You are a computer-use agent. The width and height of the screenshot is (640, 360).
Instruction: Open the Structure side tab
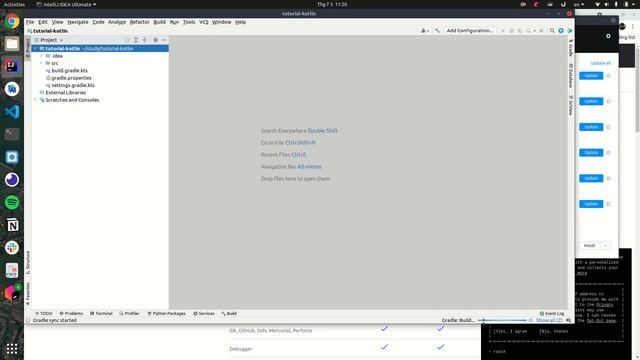click(28, 262)
